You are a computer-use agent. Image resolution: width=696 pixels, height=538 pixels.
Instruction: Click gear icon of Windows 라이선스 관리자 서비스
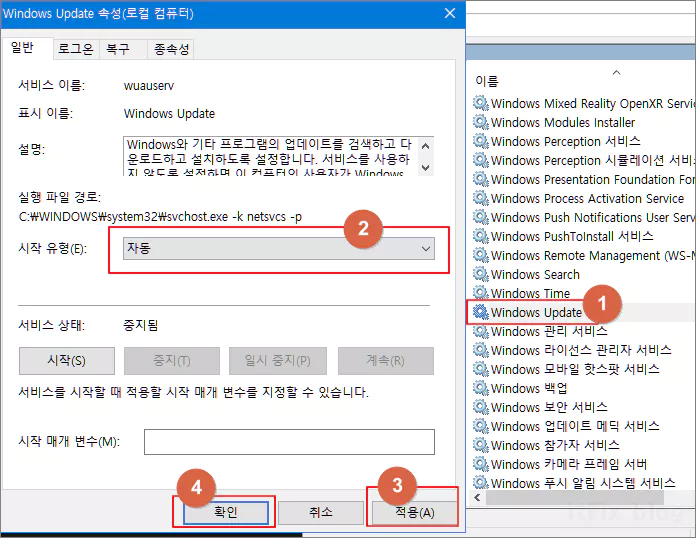pyautogui.click(x=481, y=350)
